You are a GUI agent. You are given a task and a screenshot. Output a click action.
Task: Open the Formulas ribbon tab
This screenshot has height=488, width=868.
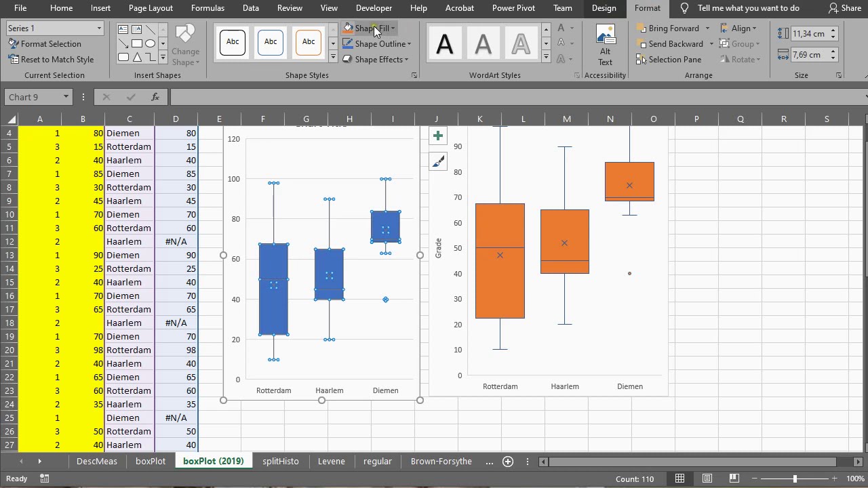point(208,8)
